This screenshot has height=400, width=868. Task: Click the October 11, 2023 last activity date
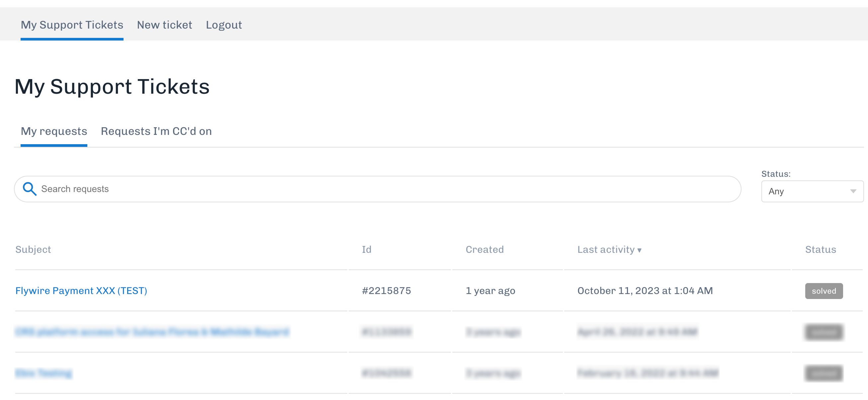645,291
